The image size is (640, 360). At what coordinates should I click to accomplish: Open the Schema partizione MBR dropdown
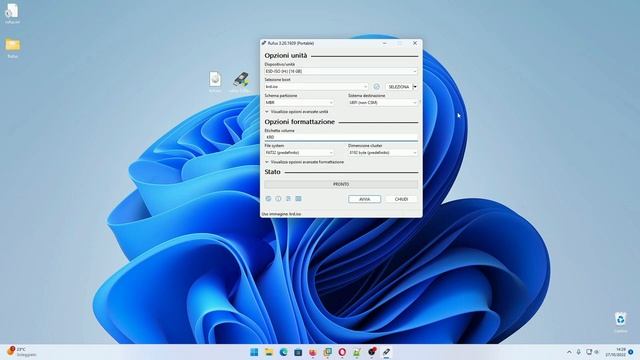point(299,102)
